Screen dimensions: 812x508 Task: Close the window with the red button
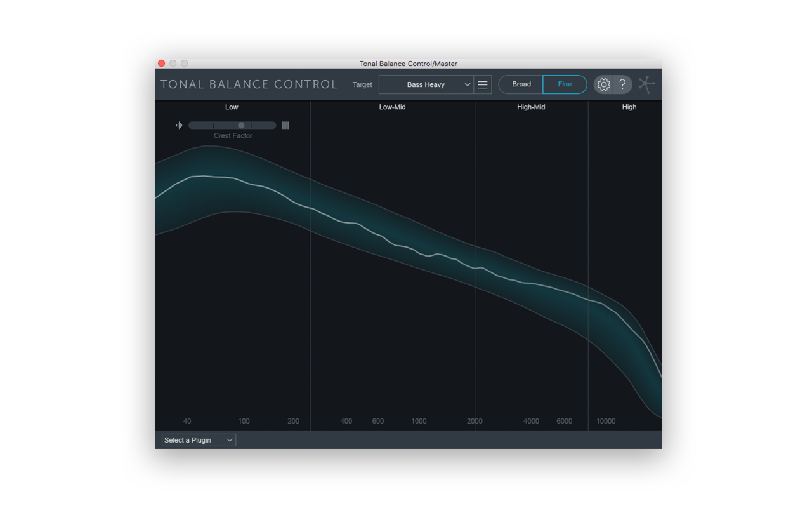[x=161, y=63]
